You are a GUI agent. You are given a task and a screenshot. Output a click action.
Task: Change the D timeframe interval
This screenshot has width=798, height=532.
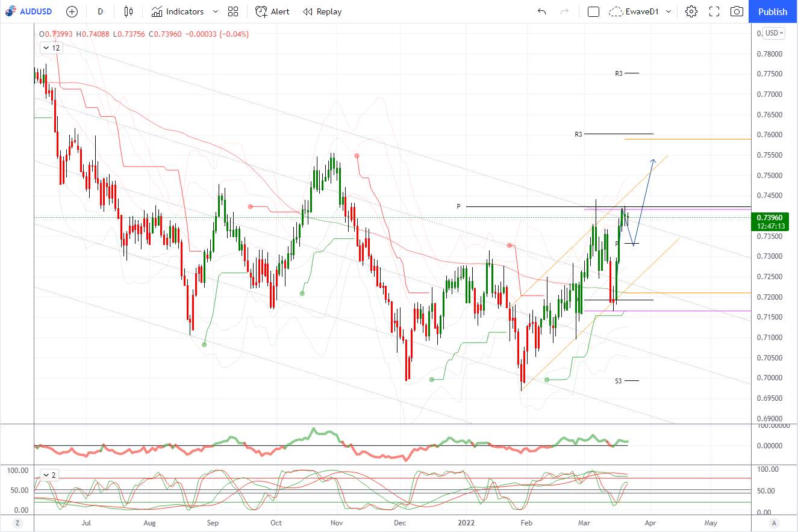[x=100, y=11]
